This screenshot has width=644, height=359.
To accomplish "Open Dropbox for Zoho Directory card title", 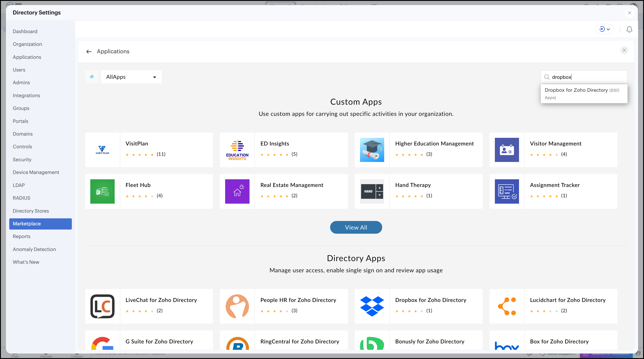I will pyautogui.click(x=431, y=300).
